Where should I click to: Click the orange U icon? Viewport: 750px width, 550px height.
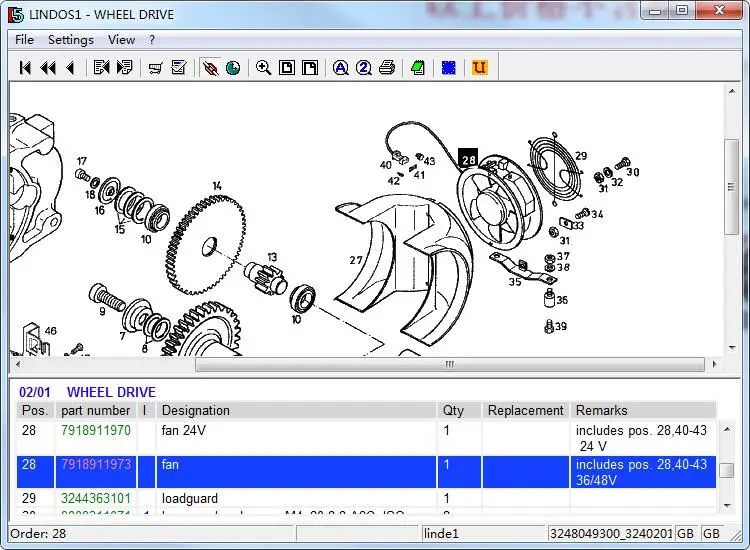click(479, 68)
